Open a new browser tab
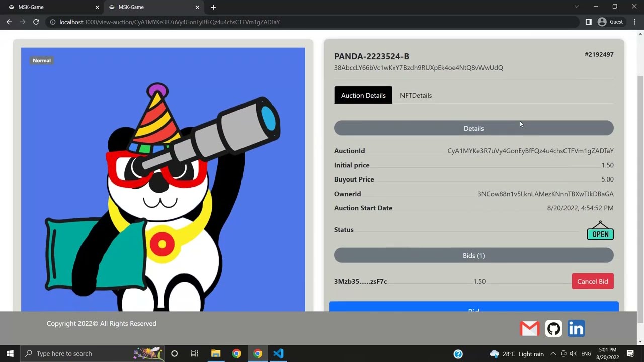Screen dimensions: 644x362 pyautogui.click(x=213, y=7)
